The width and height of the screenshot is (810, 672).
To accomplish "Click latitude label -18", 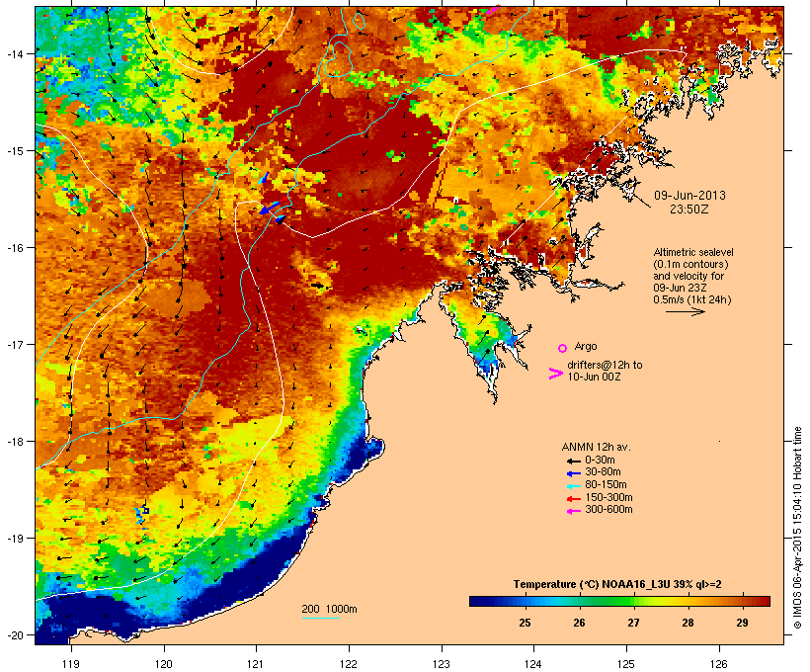I will [x=14, y=442].
